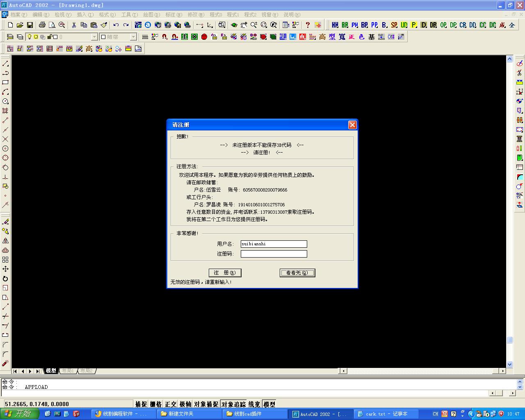Click the SP toolbar icon

pos(394,25)
